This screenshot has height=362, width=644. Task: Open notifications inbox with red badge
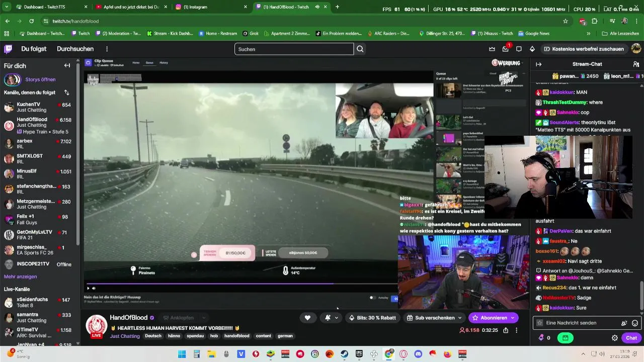506,49
